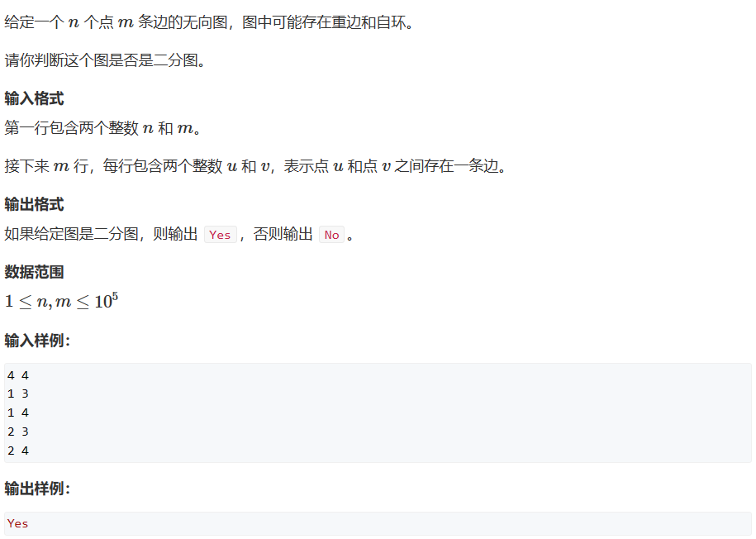Click 'Yes' in the output sample block
This screenshot has height=539, width=756.
click(x=18, y=523)
